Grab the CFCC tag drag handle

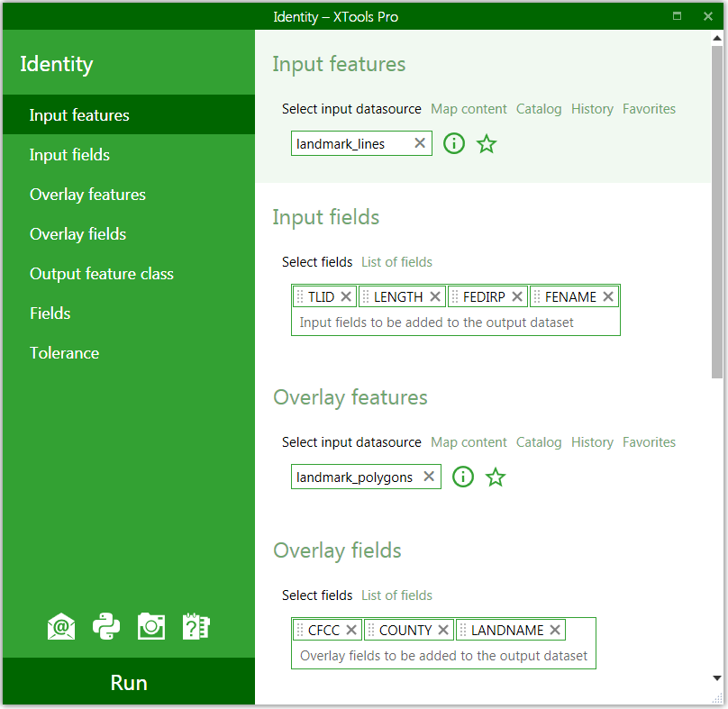coord(300,630)
